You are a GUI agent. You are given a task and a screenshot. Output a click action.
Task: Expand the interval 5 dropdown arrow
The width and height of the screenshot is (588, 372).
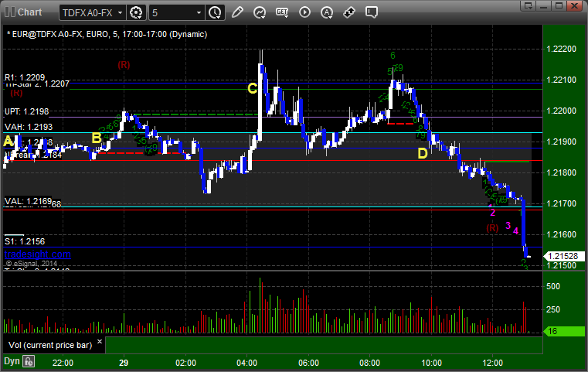[199, 13]
